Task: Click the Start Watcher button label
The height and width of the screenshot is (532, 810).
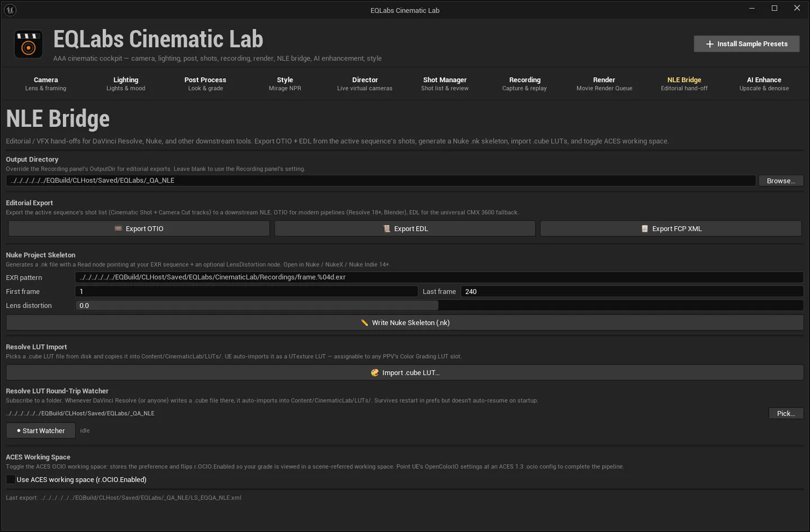Action: (x=44, y=431)
